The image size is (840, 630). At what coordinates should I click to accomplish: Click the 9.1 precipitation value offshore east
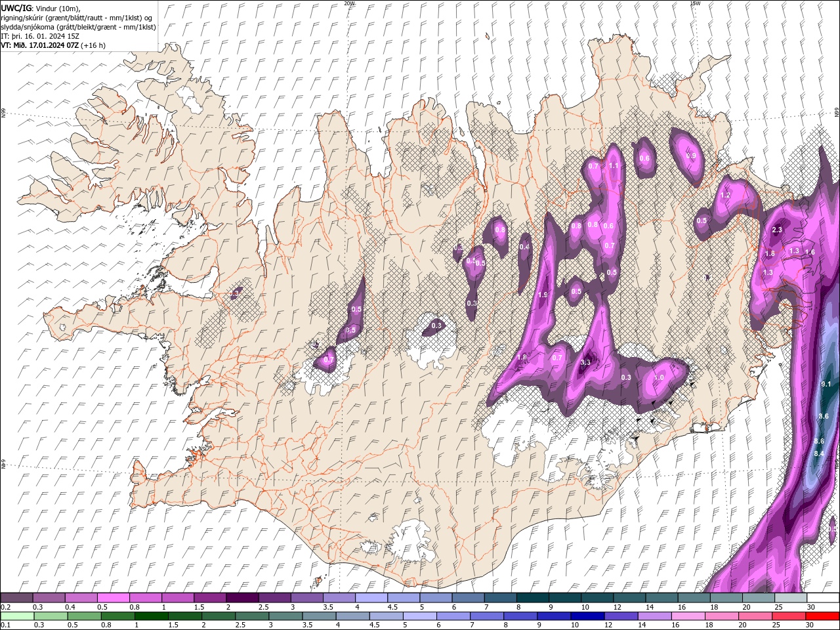[826, 384]
